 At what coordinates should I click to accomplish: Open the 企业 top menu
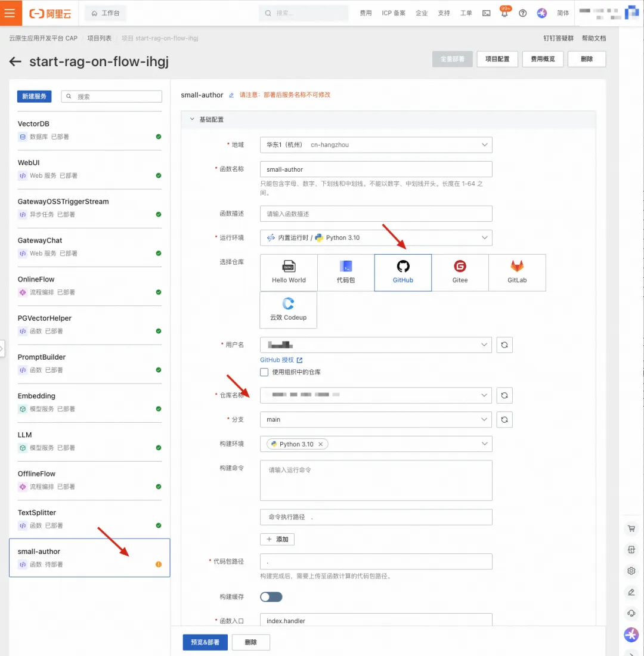point(422,13)
